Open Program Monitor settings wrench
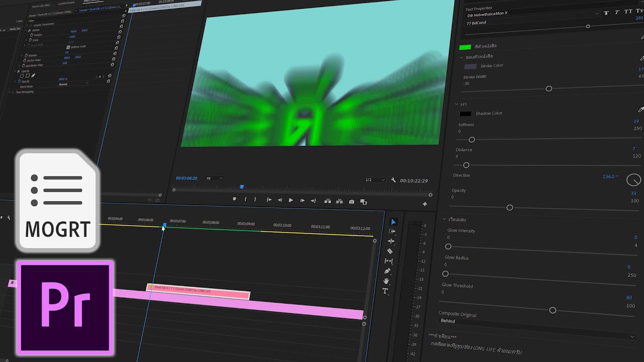This screenshot has width=644, height=362. 393,180
